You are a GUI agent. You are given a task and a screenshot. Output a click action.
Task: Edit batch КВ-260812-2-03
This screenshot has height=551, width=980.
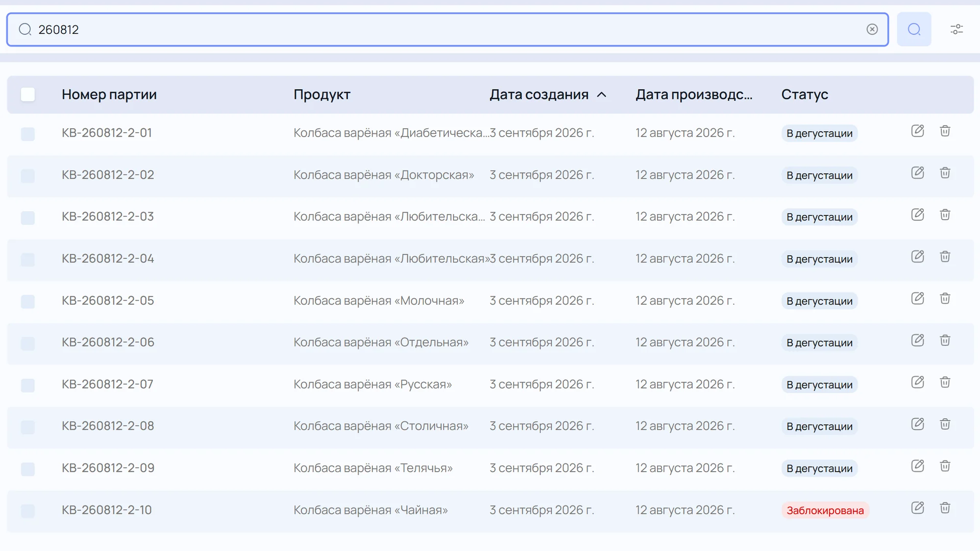(917, 215)
